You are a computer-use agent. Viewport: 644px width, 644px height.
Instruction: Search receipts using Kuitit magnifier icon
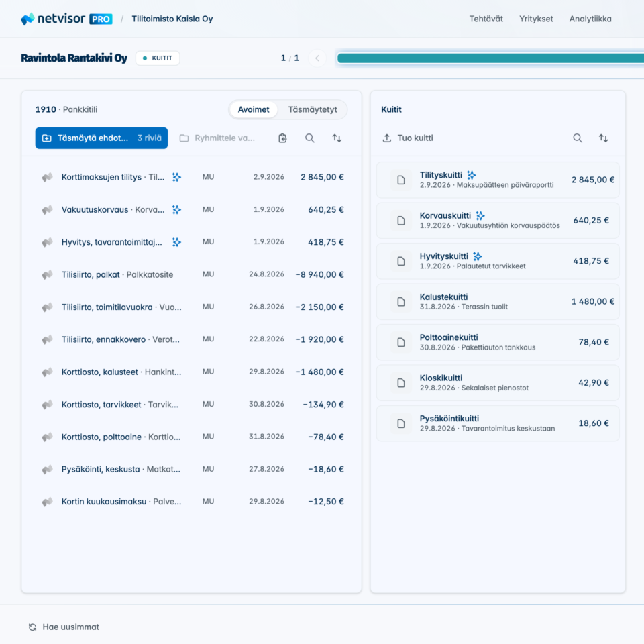click(578, 138)
